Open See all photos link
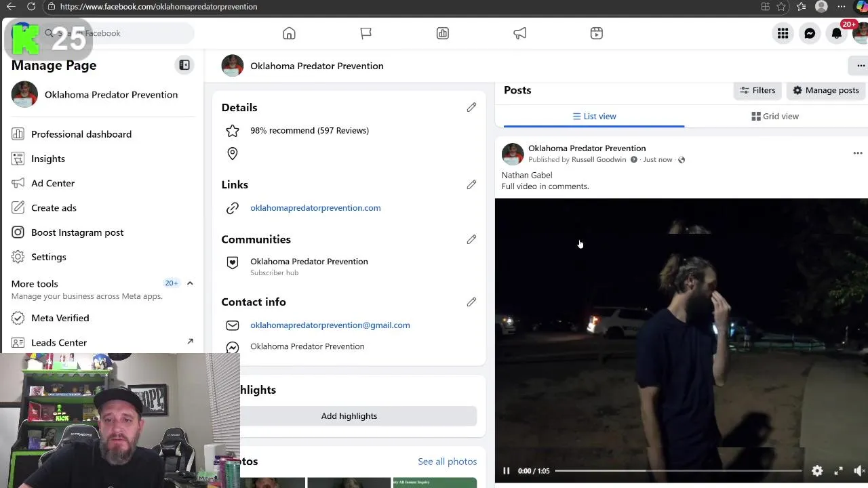868x488 pixels. 448,462
